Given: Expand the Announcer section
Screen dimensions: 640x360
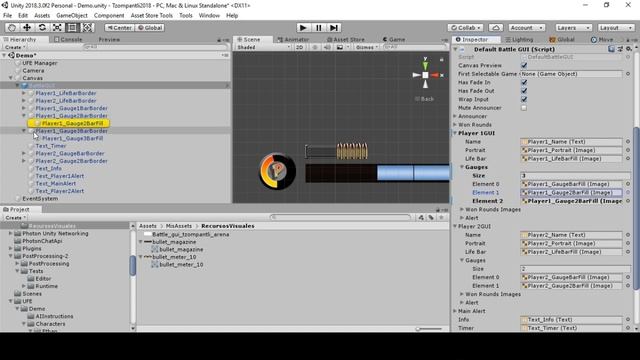Looking at the screenshot, I should [x=455, y=116].
